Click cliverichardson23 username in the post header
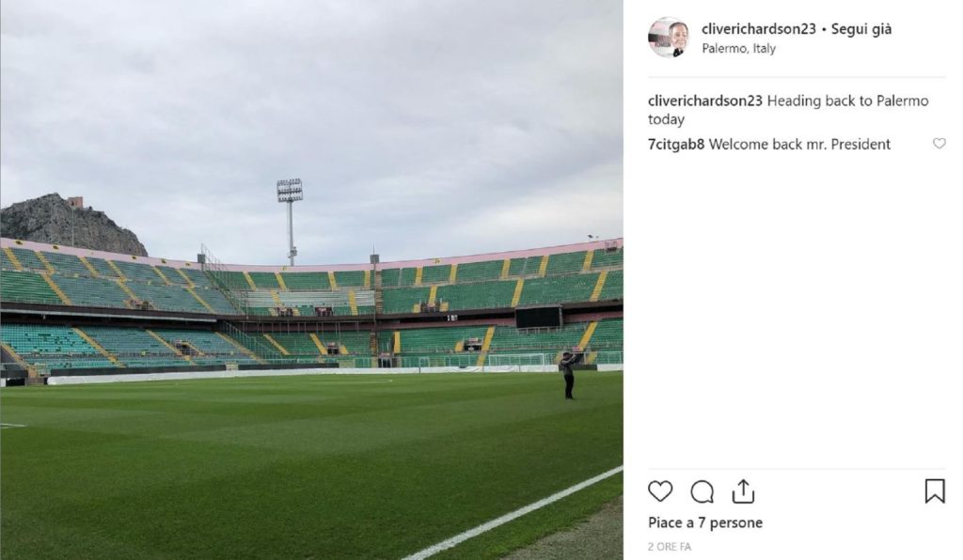The width and height of the screenshot is (963, 560). coord(758,29)
